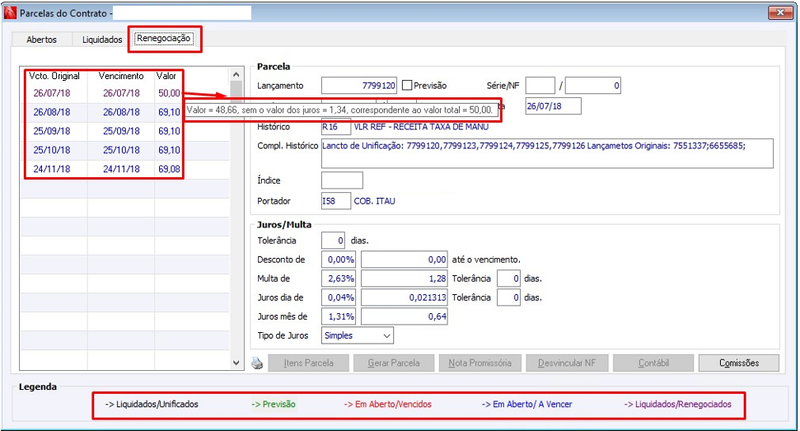Viewport: 800px width, 431px height.
Task: Click the Vcto. Original column header
Action: (54, 76)
